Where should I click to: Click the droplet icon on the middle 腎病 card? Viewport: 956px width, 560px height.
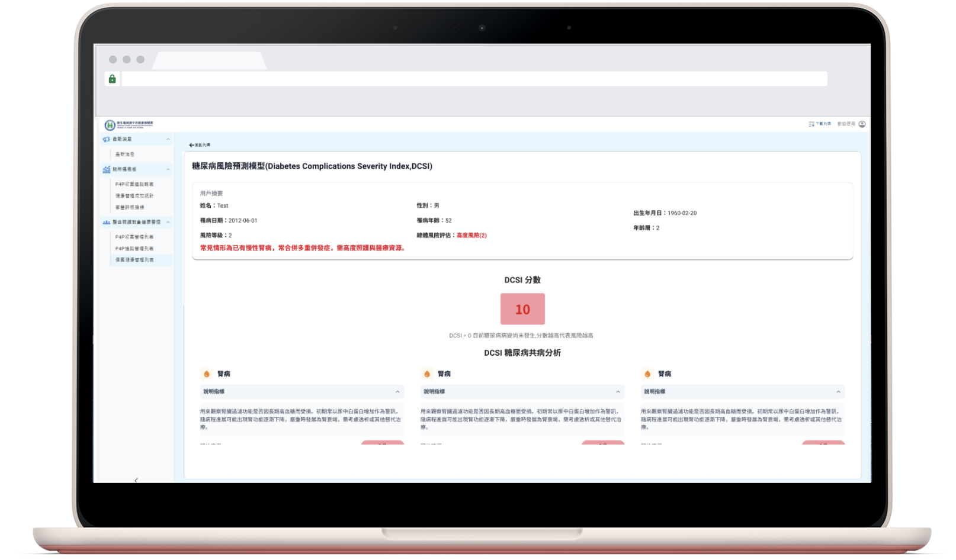click(x=426, y=374)
